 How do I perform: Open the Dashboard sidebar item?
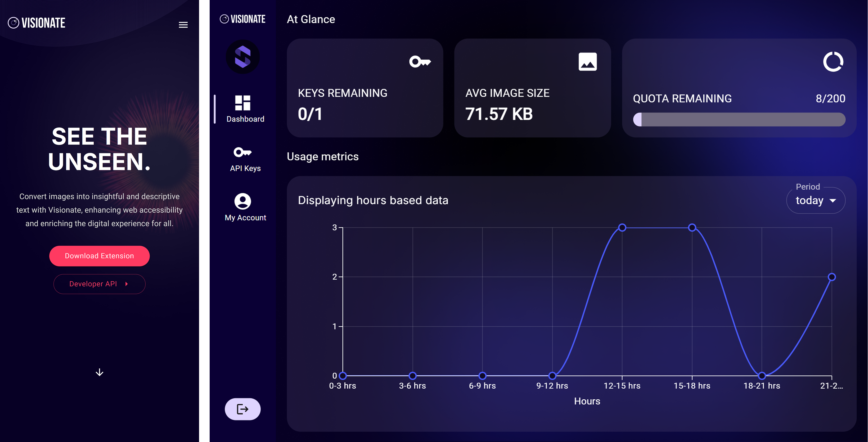tap(245, 109)
